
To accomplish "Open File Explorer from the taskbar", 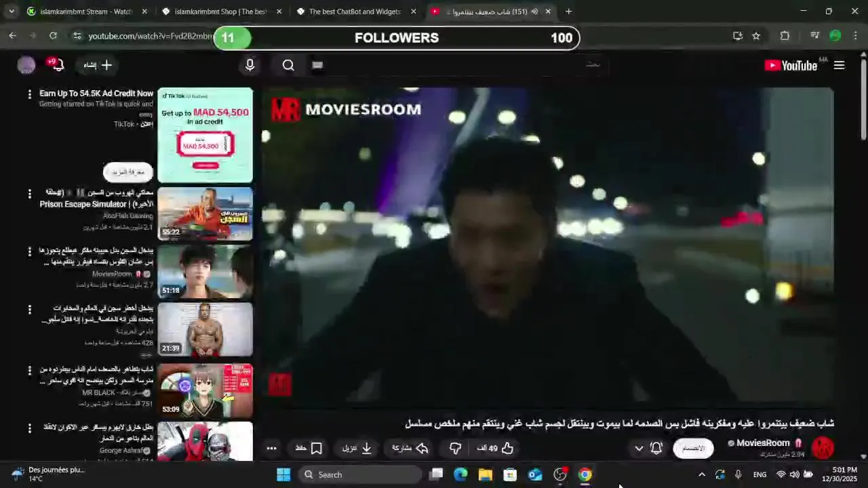I will (x=486, y=474).
